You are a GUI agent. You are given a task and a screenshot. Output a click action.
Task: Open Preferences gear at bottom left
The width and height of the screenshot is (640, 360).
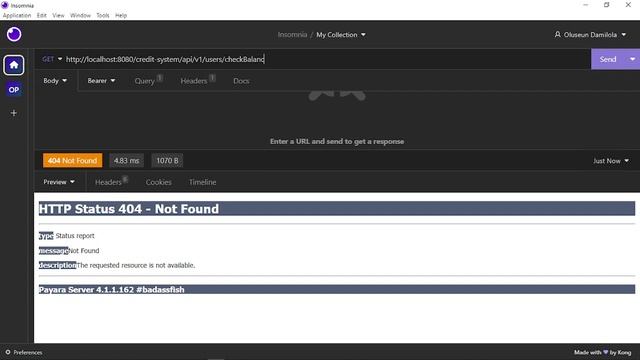tap(8, 352)
